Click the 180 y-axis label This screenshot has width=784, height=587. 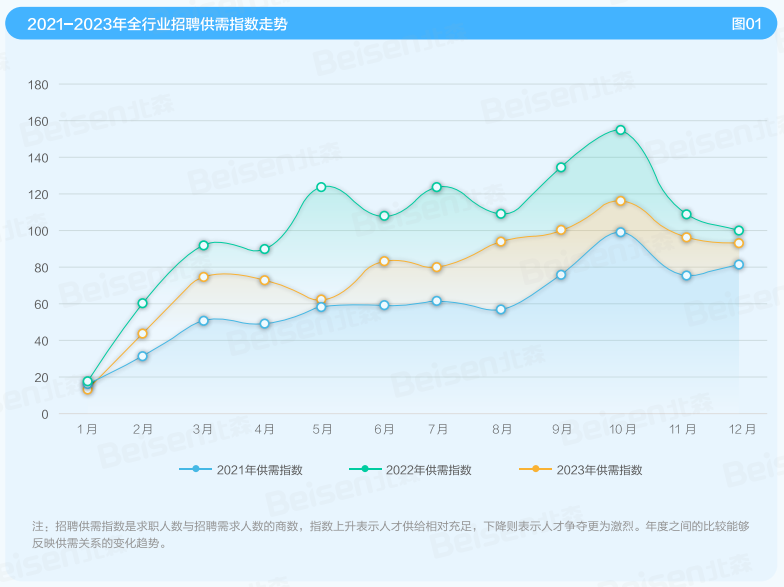click(38, 85)
